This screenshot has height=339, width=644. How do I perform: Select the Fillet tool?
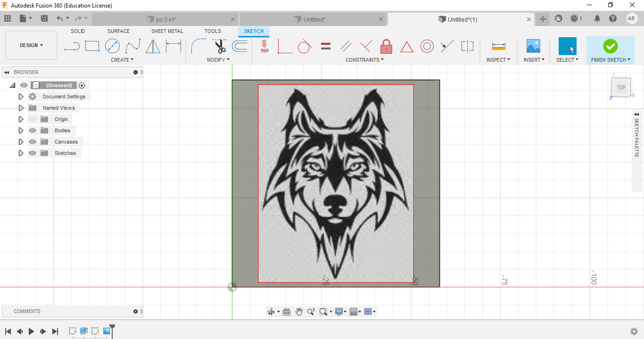(198, 46)
